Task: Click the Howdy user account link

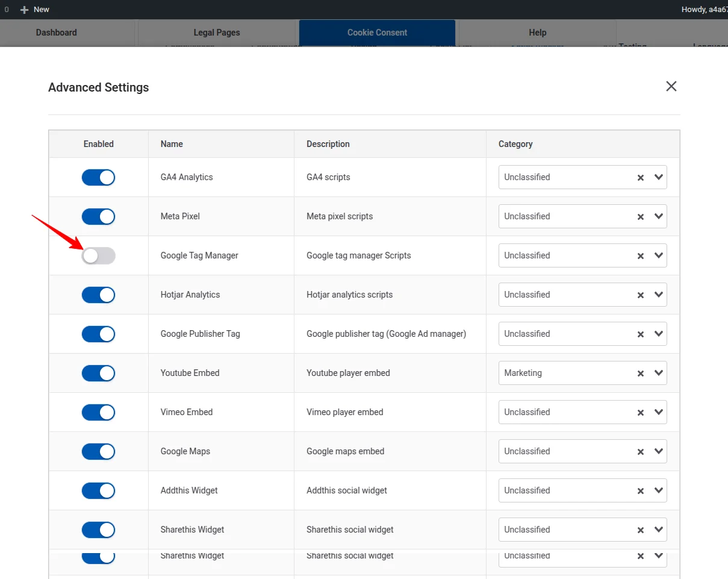Action: pos(704,10)
